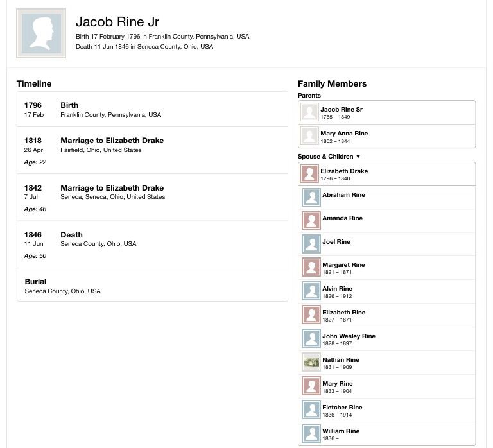The height and width of the screenshot is (448, 493).
Task: Click Fletcher Rine's avatar icon
Action: tap(311, 409)
